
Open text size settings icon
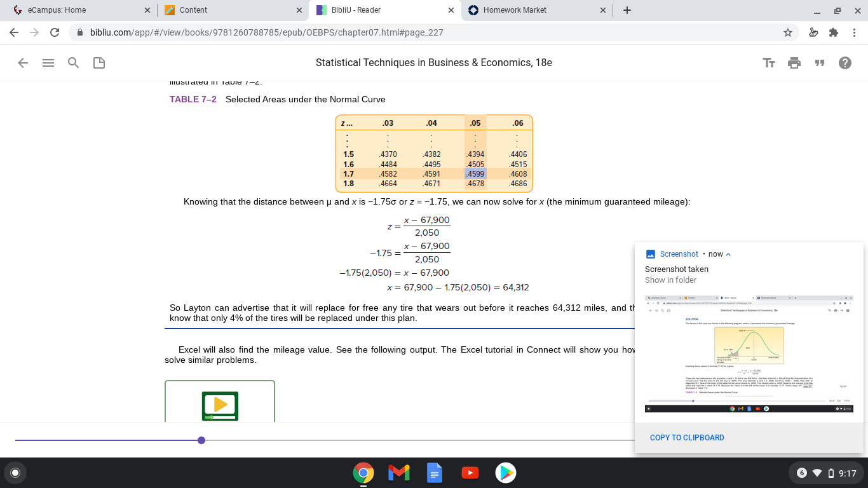point(769,63)
